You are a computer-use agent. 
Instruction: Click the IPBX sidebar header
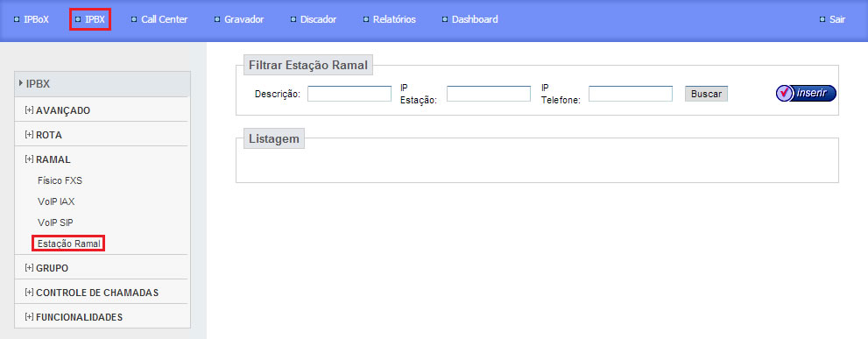tap(102, 84)
